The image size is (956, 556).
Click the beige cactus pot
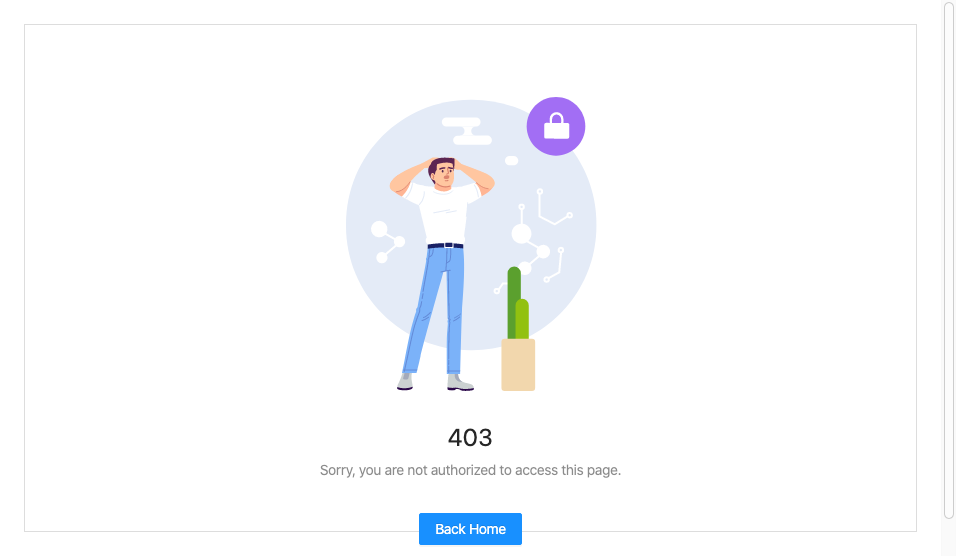tap(518, 365)
